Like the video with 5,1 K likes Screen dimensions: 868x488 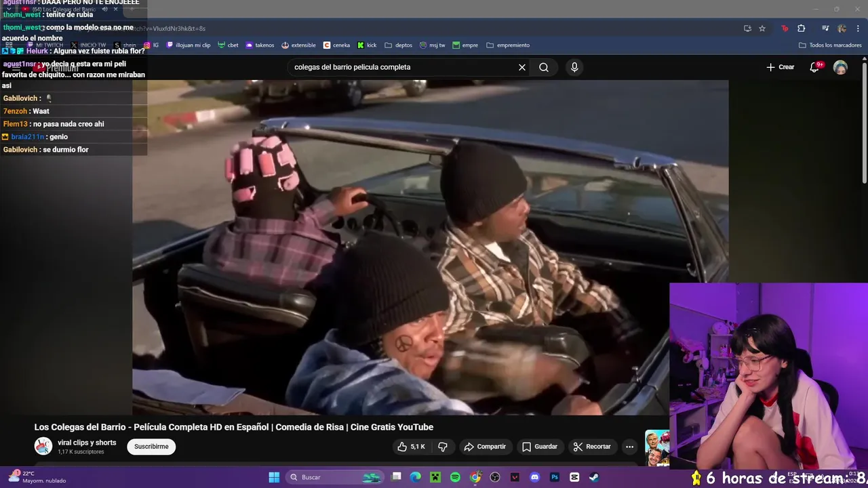[x=411, y=447]
